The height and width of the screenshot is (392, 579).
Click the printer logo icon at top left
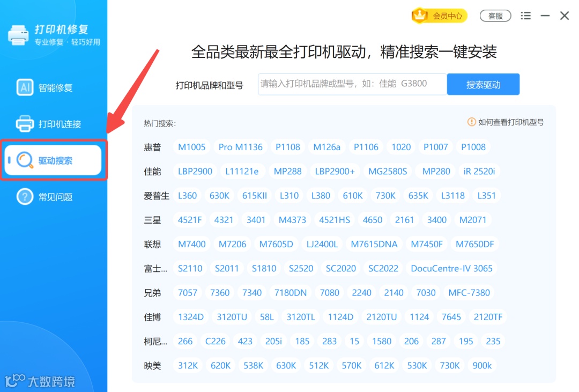tap(18, 35)
